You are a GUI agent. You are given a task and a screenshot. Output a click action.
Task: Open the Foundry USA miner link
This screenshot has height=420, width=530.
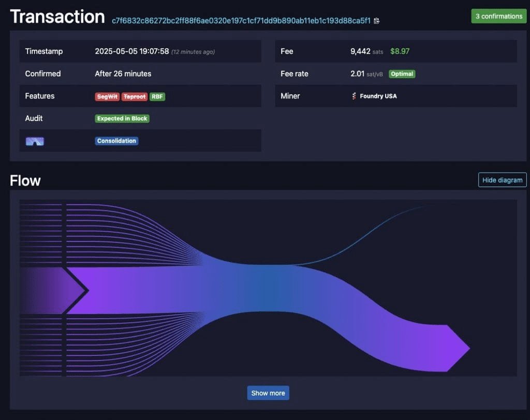pyautogui.click(x=378, y=96)
